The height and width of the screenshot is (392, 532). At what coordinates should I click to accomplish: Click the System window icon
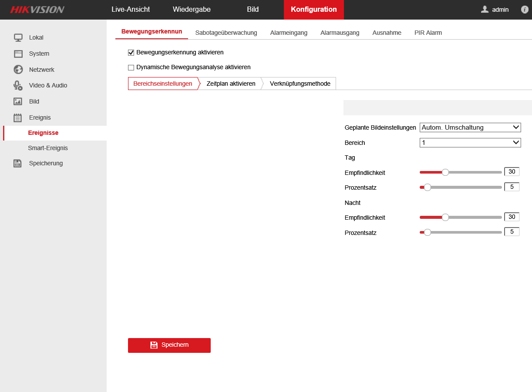18,54
